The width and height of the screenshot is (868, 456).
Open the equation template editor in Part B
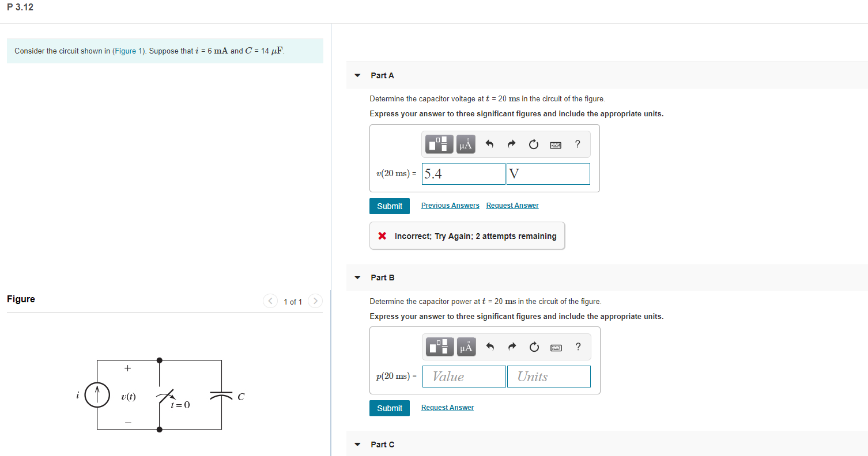tap(439, 346)
